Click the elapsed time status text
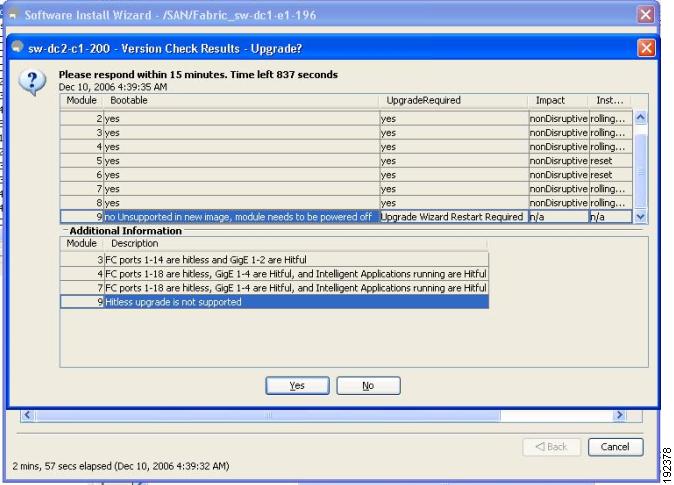674x485 pixels. tap(121, 466)
